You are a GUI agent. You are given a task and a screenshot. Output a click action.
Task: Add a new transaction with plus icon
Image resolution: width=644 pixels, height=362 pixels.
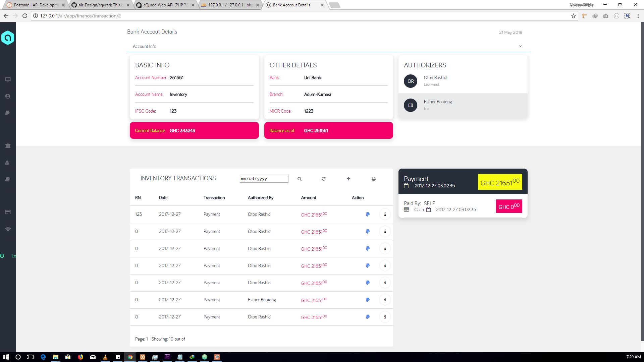[348, 179]
